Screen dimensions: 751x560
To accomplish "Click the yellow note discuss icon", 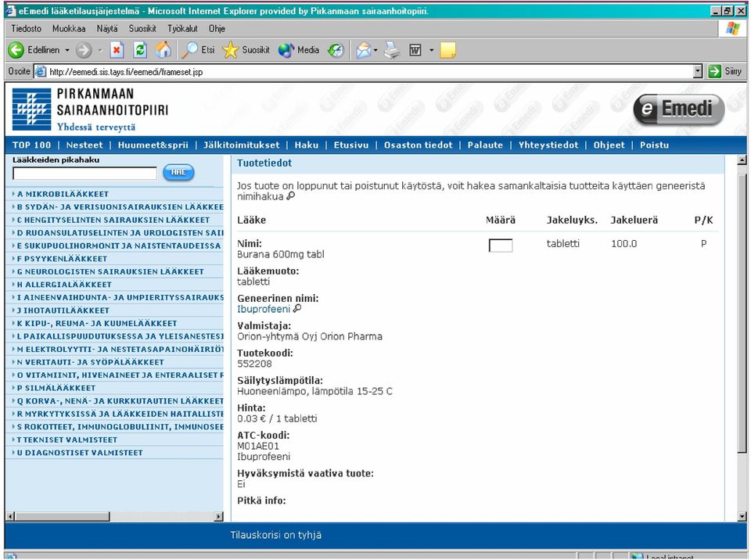I will [x=447, y=50].
